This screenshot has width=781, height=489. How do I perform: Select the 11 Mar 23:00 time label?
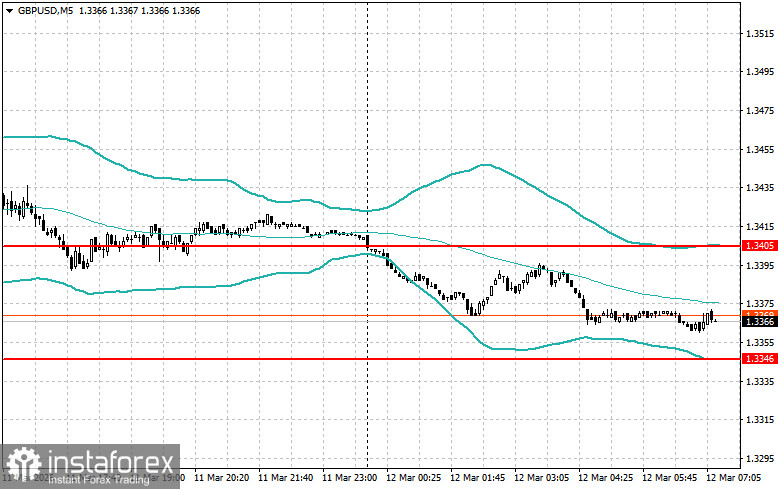point(349,478)
